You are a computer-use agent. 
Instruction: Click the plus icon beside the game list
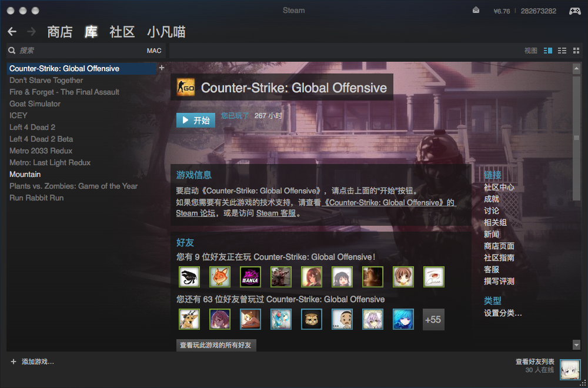[x=162, y=68]
